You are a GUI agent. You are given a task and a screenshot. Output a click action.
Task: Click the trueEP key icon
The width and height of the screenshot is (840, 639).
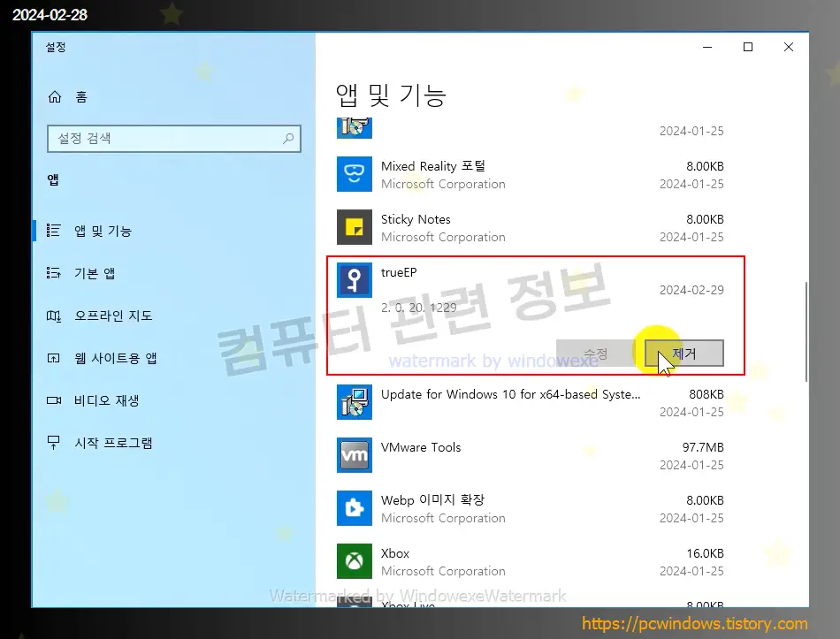354,280
